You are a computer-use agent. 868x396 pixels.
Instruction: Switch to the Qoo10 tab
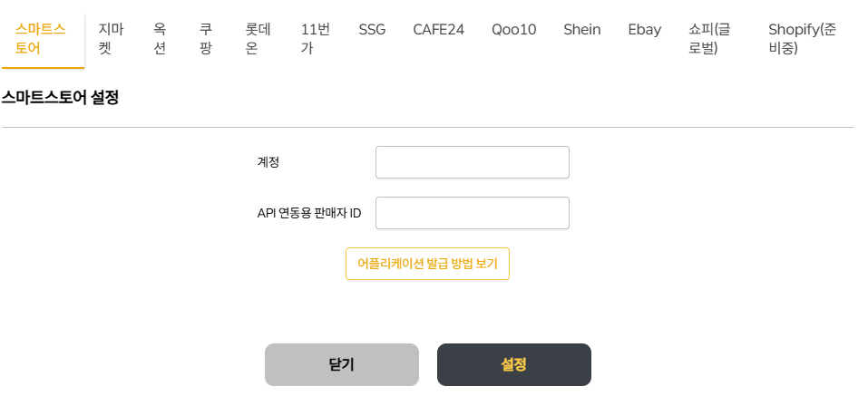pos(513,30)
